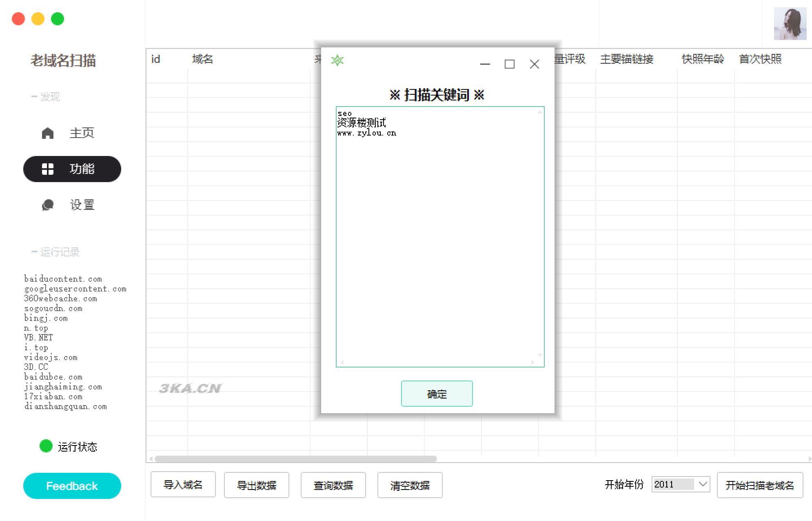Click keyword box scroll up arrow
Screen dimensions: 812x521
point(540,111)
